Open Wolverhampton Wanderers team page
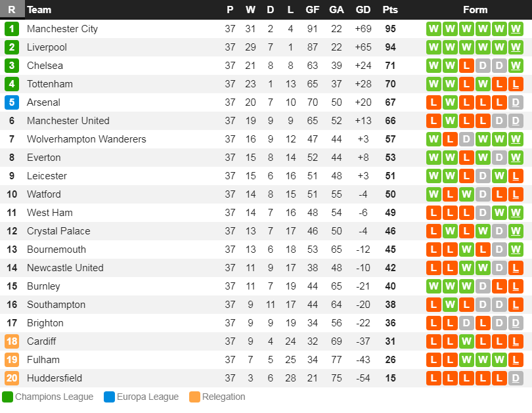Image resolution: width=532 pixels, height=413 pixels. coord(86,139)
